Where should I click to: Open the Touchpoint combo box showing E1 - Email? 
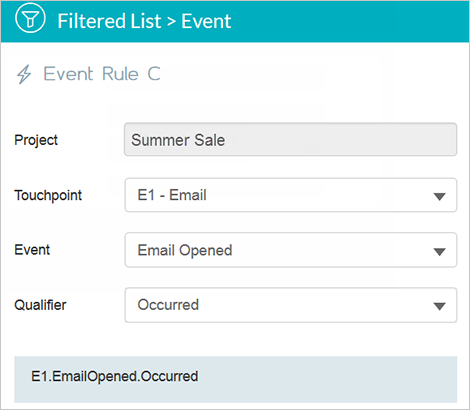point(291,195)
